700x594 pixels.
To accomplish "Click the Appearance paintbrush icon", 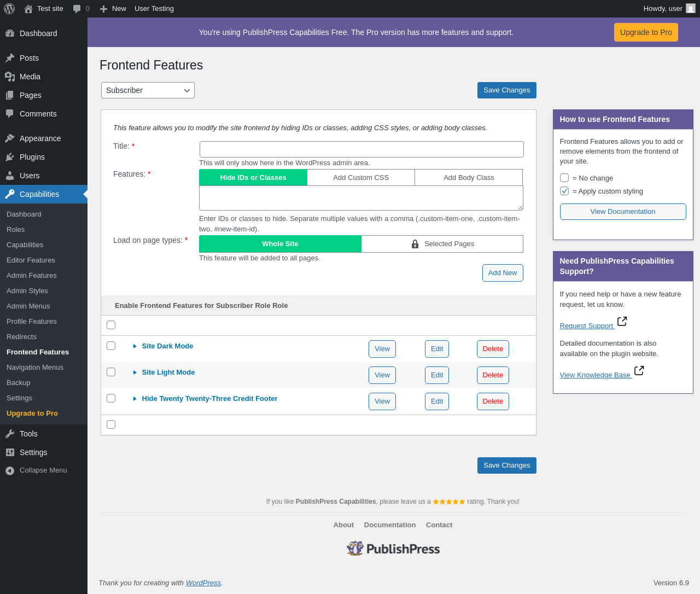I will click(x=10, y=138).
